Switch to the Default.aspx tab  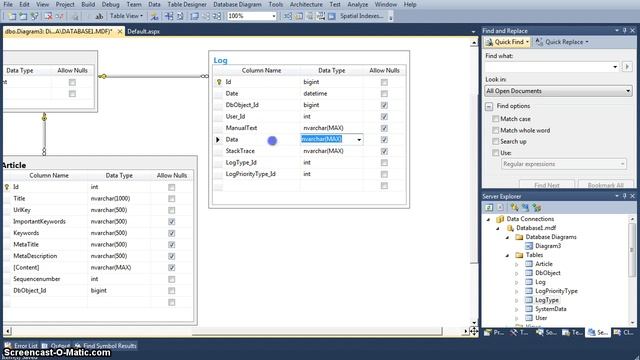point(143,31)
